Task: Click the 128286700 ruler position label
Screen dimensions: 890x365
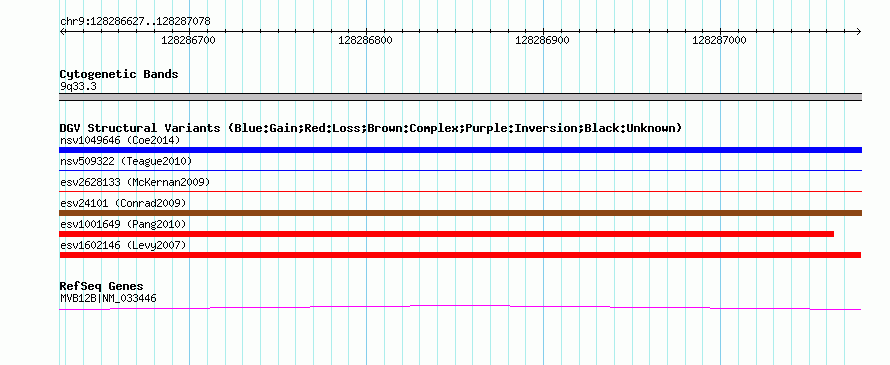Action: 189,40
